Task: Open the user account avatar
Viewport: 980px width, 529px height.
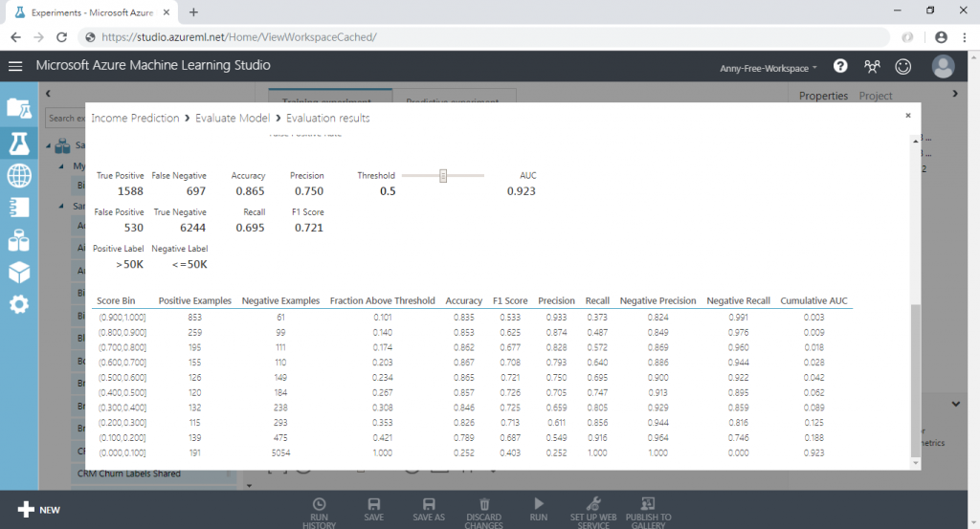Action: coord(943,66)
